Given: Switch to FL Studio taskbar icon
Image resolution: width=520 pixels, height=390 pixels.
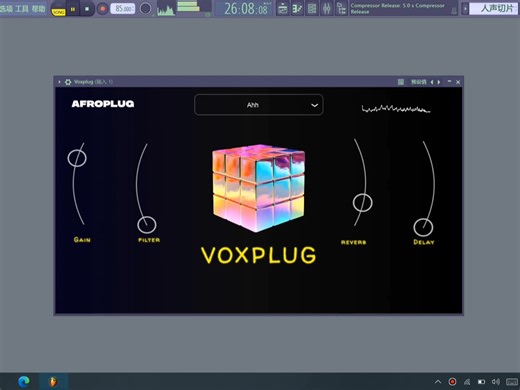Looking at the screenshot, I should click(54, 381).
